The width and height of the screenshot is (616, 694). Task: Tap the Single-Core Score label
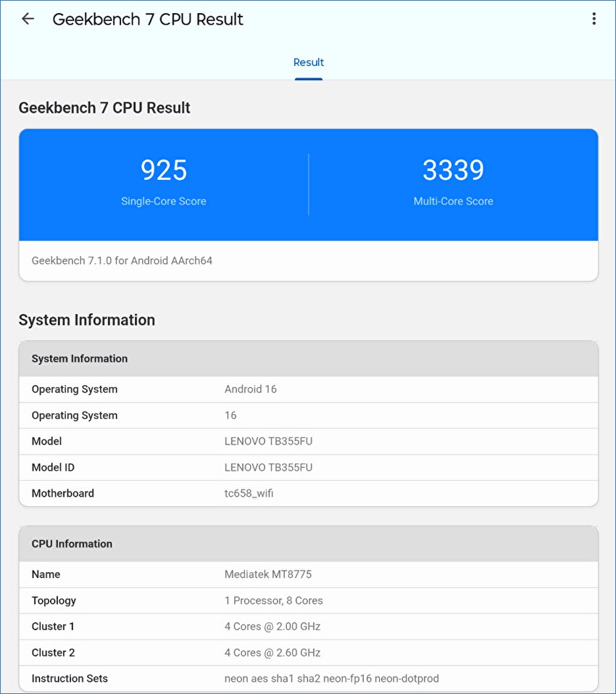coord(164,201)
